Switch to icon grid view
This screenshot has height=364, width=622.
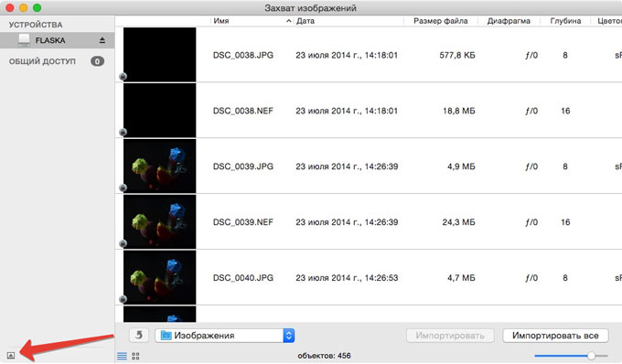135,356
